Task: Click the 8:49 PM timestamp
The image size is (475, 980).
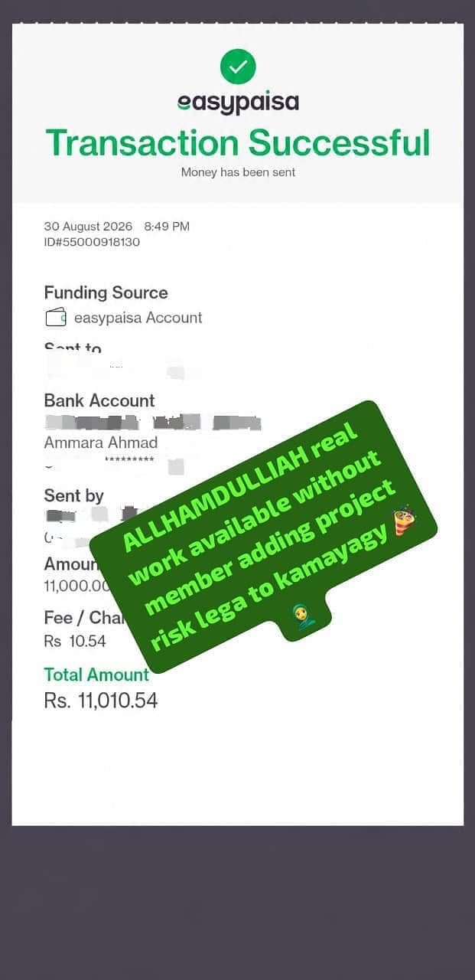Action: point(167,227)
